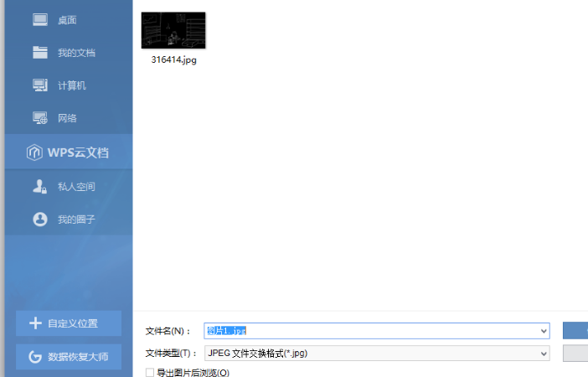Toggle the 导出图片后浏览 checkbox
Image resolution: width=588 pixels, height=377 pixels.
click(x=150, y=373)
